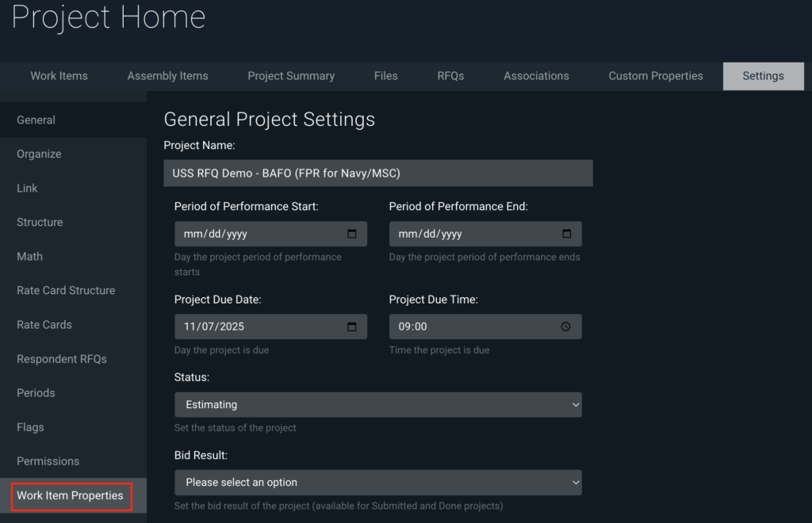Open the Files tab

[386, 76]
